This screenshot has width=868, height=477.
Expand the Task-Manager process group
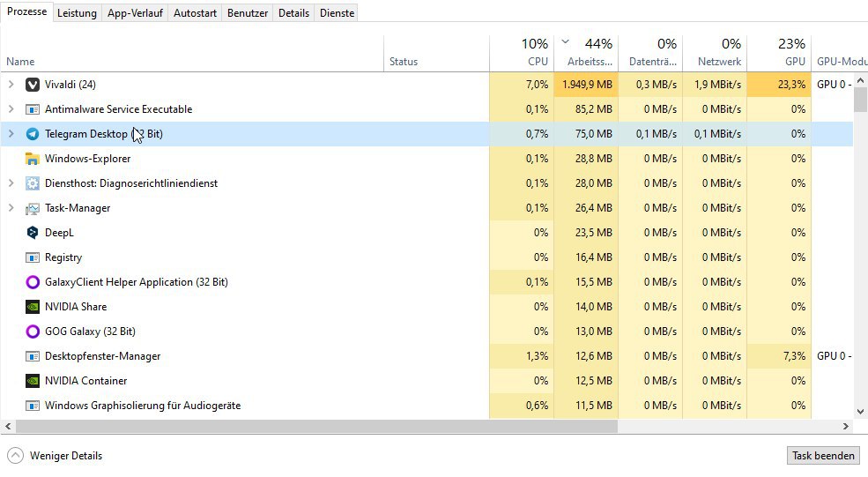[x=11, y=208]
